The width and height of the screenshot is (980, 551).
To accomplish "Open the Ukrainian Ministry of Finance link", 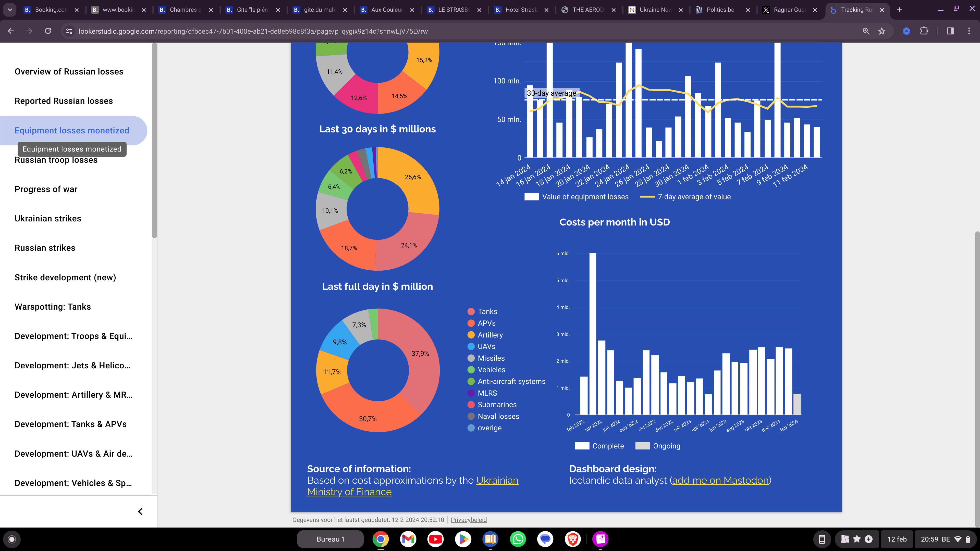I will [497, 481].
